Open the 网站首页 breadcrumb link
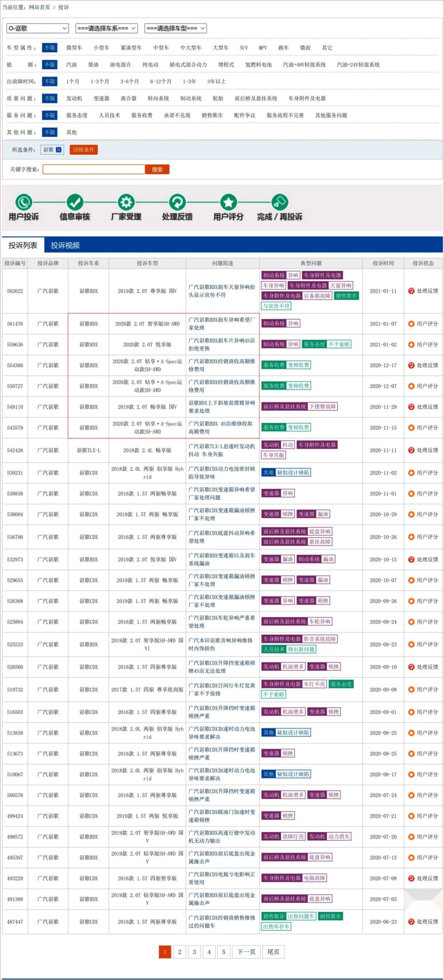Image resolution: width=444 pixels, height=980 pixels. click(x=40, y=7)
